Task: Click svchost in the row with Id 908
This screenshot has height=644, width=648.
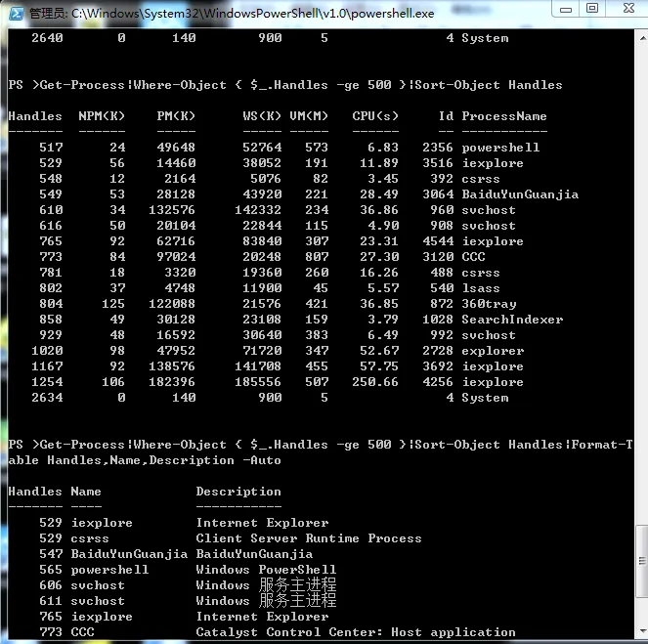Action: 489,226
